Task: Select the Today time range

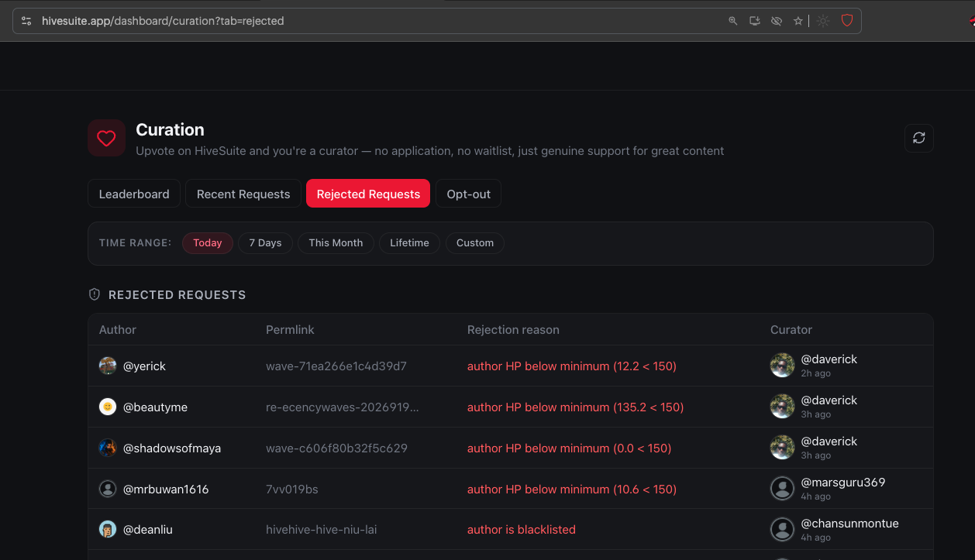Action: tap(208, 242)
